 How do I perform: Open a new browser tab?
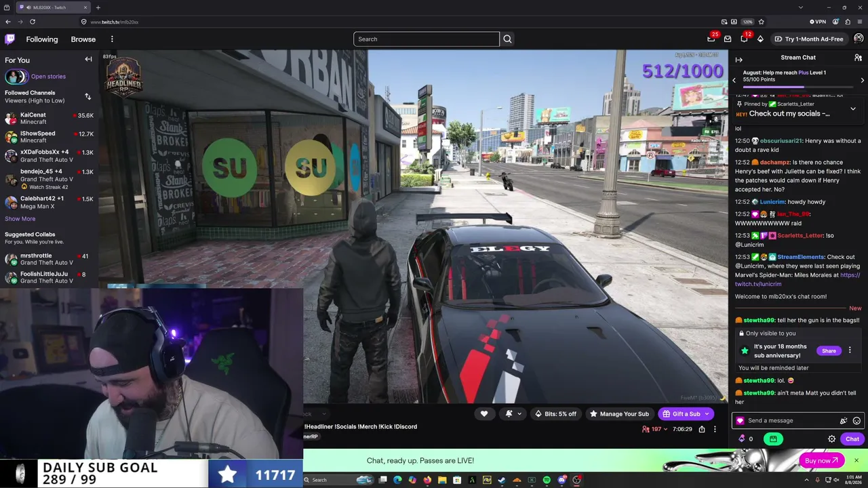[98, 7]
